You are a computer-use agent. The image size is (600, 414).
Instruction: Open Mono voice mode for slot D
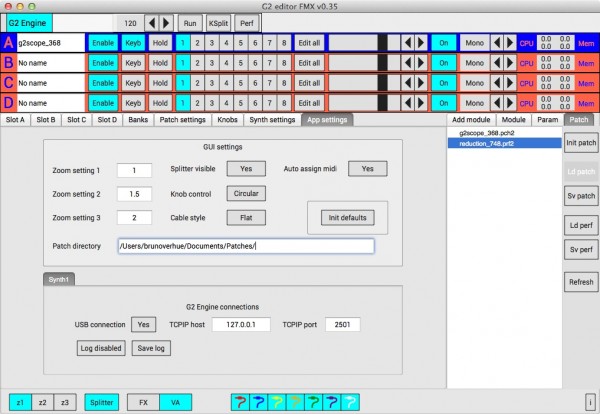click(474, 103)
